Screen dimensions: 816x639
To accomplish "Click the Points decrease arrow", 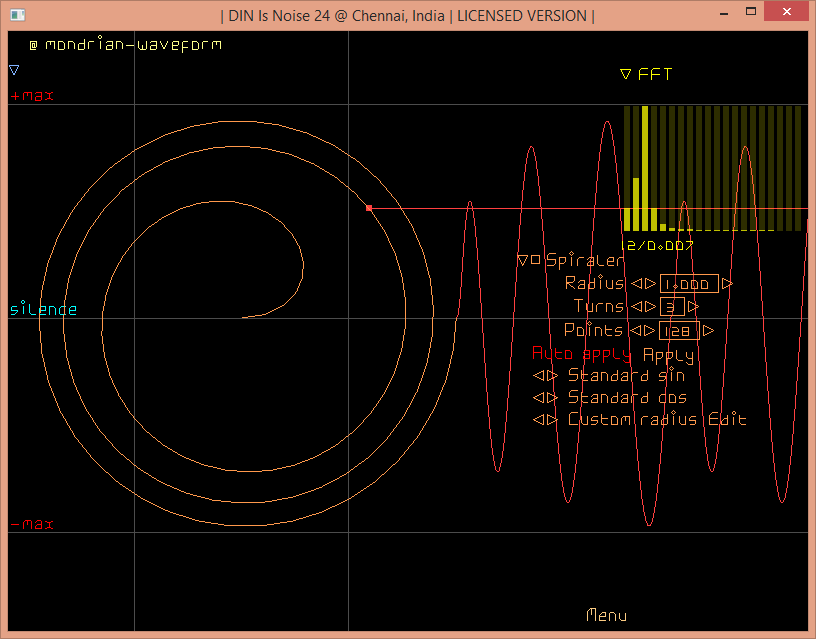I will pos(636,331).
